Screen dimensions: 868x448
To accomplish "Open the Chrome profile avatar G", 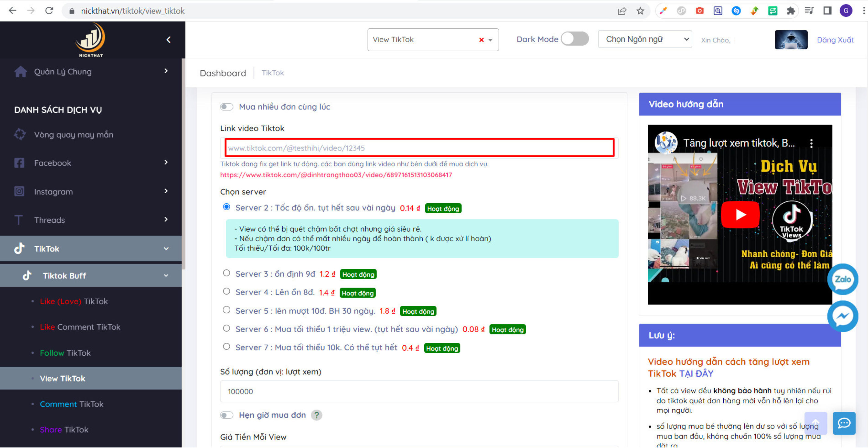I will point(846,11).
